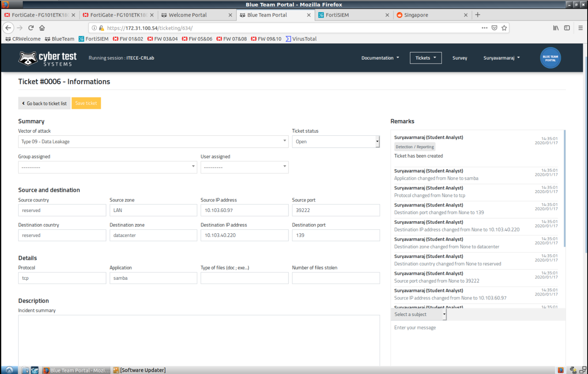Open the FW 03&04 bookmark

pyautogui.click(x=162, y=39)
